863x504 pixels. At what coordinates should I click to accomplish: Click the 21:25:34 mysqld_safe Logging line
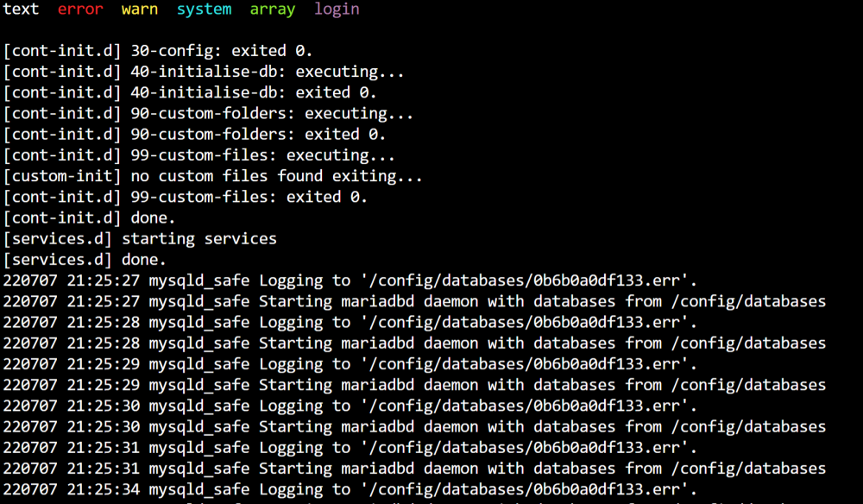(350, 489)
